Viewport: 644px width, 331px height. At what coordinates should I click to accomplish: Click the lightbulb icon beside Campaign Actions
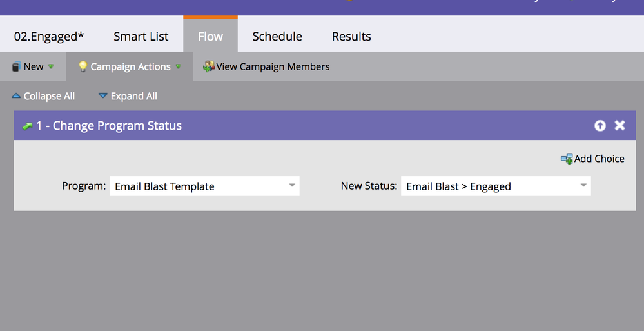[83, 66]
